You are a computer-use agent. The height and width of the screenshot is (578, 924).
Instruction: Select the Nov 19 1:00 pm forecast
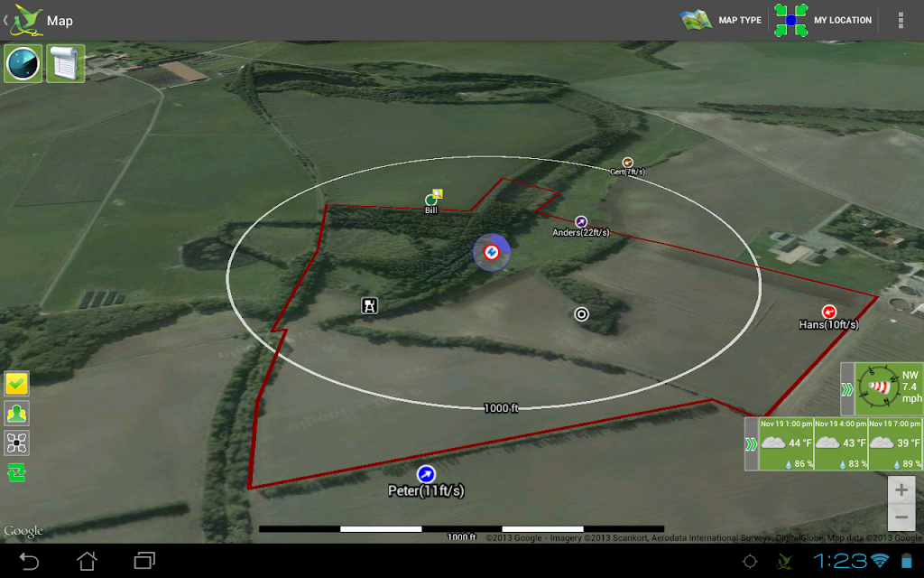786,444
